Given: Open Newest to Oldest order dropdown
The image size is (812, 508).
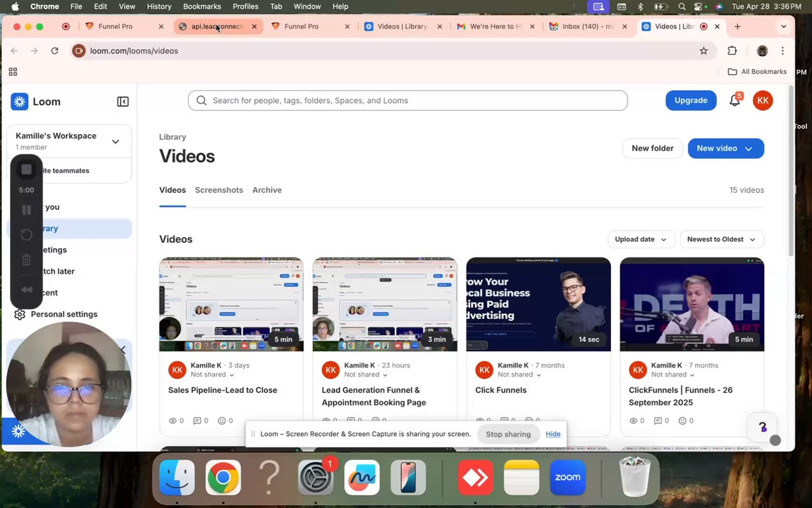Looking at the screenshot, I should [x=721, y=239].
